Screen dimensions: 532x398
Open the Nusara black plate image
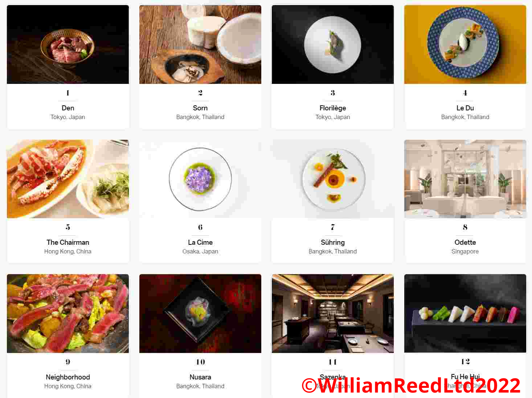tap(200, 313)
